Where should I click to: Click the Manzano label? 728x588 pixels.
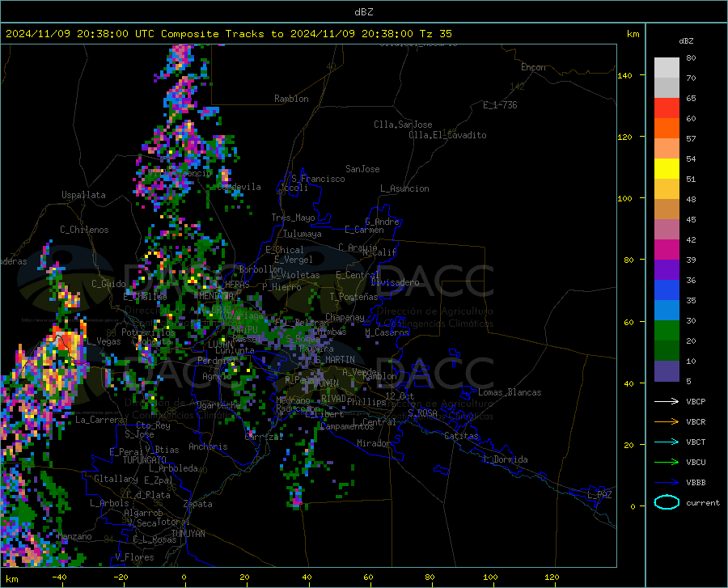74,536
